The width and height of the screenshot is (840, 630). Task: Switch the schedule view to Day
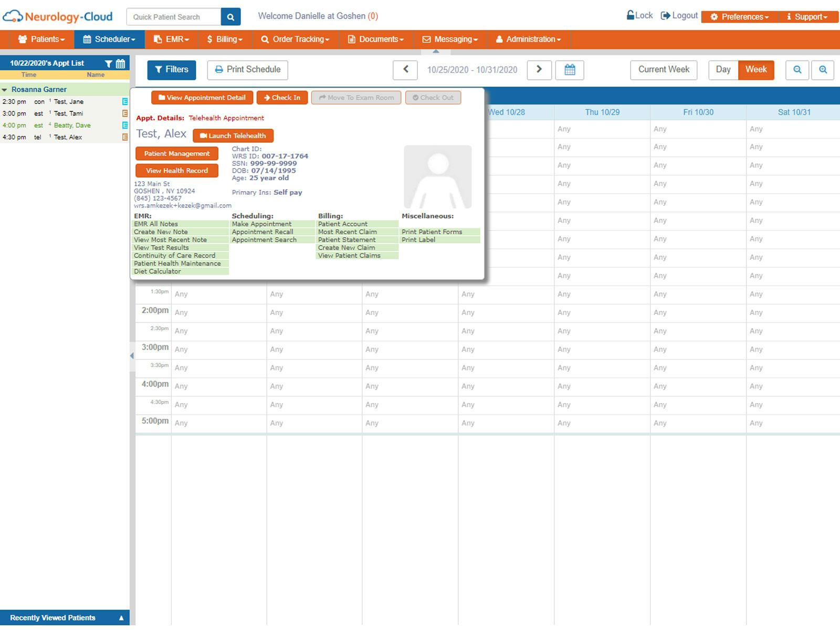pos(723,69)
